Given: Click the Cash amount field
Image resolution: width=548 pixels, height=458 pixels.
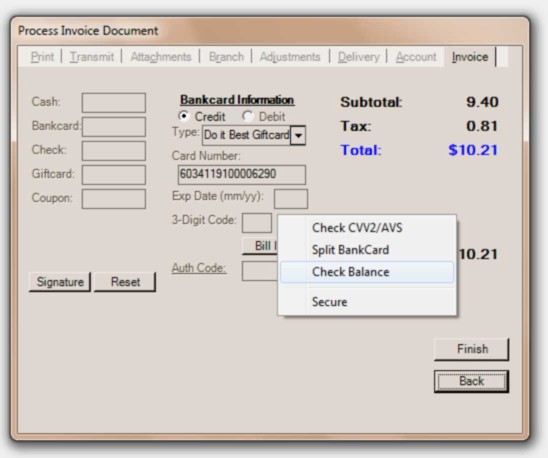Looking at the screenshot, I should pyautogui.click(x=114, y=102).
